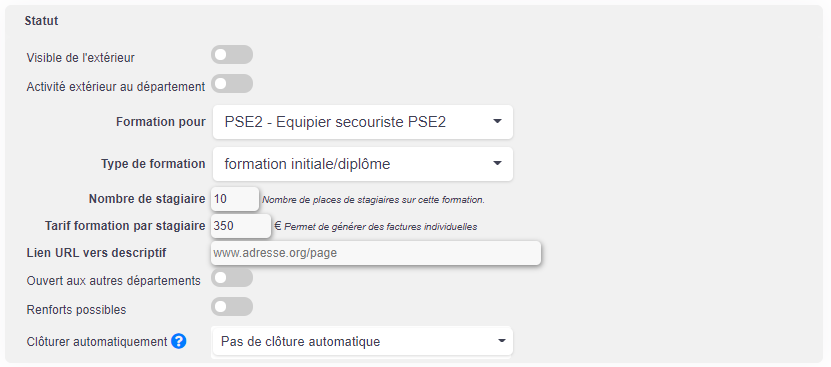Open the Clôturer automatiquement help icon
The height and width of the screenshot is (367, 831).
click(x=179, y=341)
